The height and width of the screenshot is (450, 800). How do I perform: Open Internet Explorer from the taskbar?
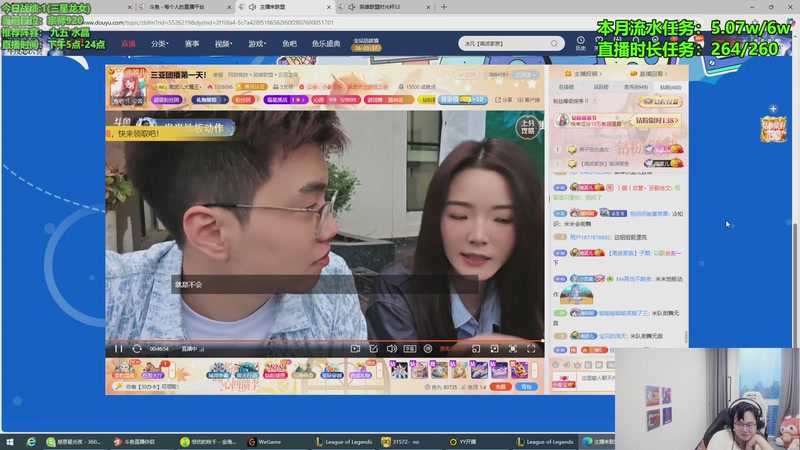(31, 442)
